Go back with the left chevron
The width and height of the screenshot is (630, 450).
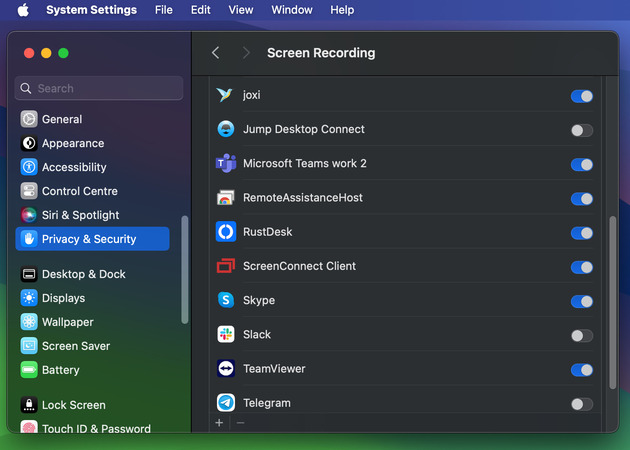(215, 53)
